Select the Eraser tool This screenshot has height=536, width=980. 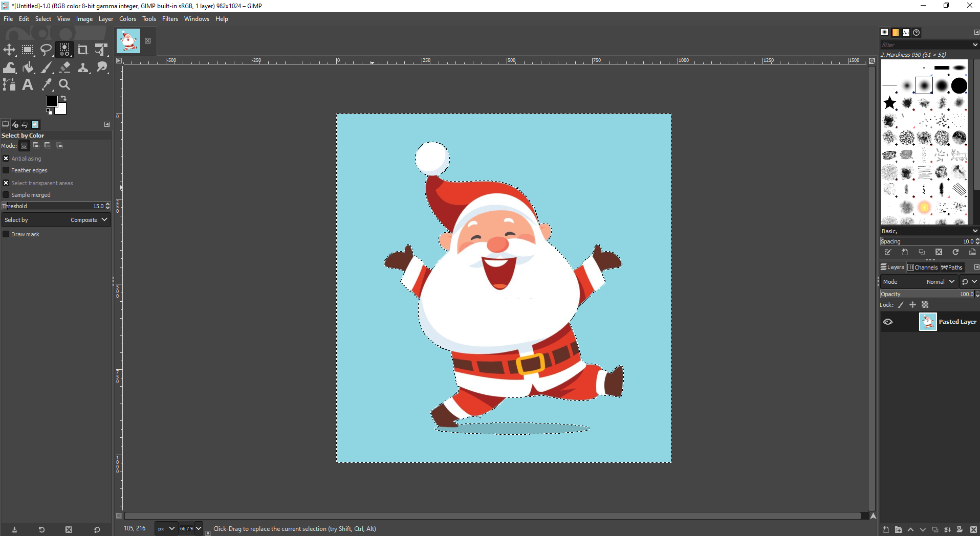[x=64, y=67]
